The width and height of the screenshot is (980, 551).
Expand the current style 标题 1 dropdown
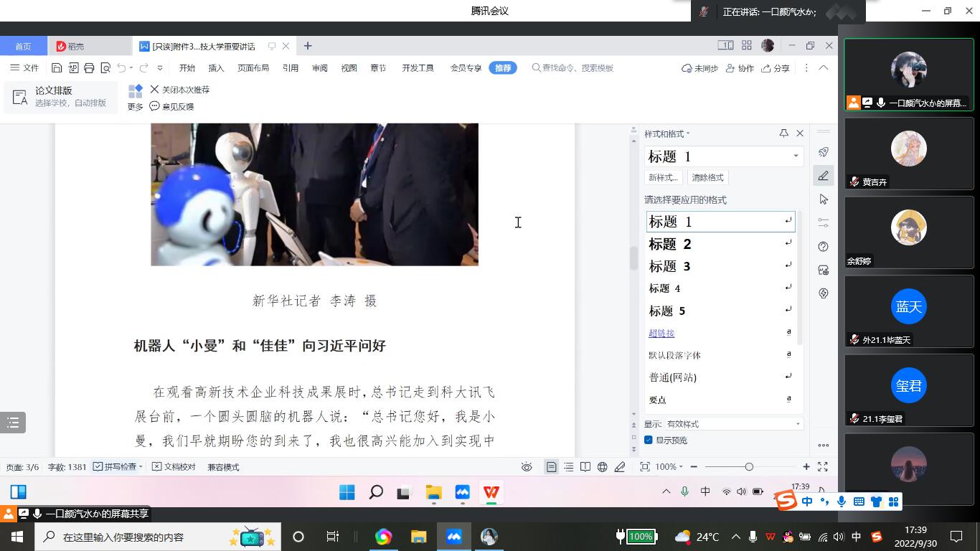pos(796,156)
